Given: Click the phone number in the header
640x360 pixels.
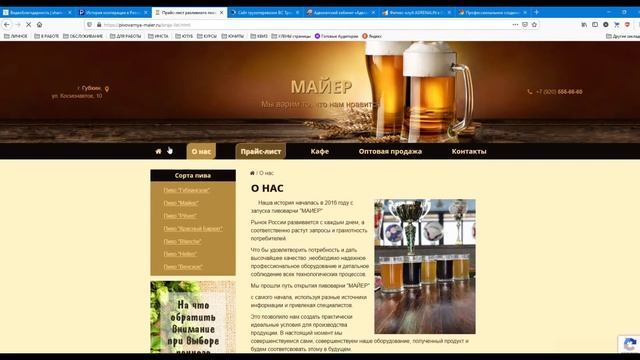Looking at the screenshot, I should pyautogui.click(x=559, y=92).
